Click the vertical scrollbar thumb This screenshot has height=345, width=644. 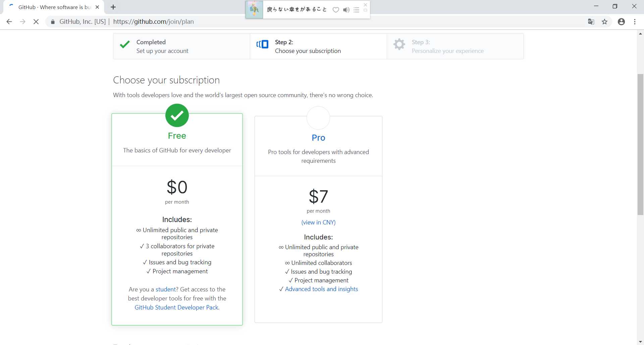tap(640, 144)
